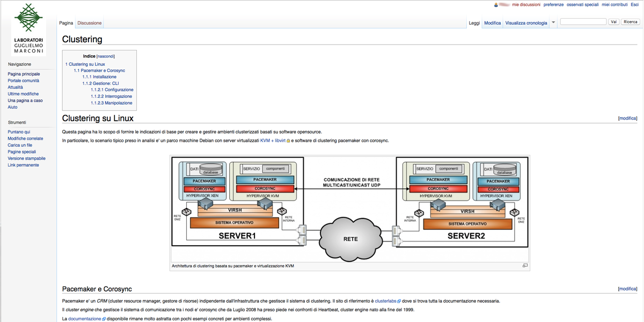Image resolution: width=644 pixels, height=322 pixels.
Task: Edit the 'Clustering su Linux' section via modifica
Action: point(628,118)
